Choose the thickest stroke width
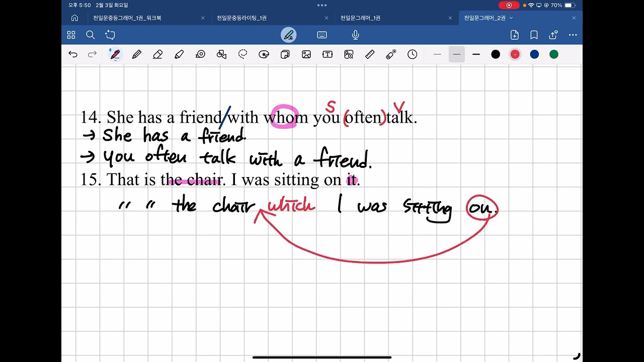Viewport: 644px width, 362px height. (476, 54)
